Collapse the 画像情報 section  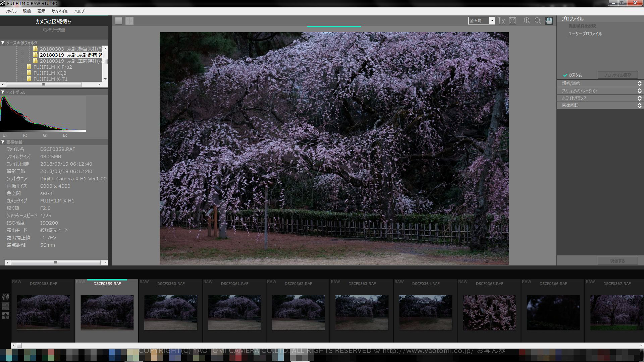click(3, 142)
